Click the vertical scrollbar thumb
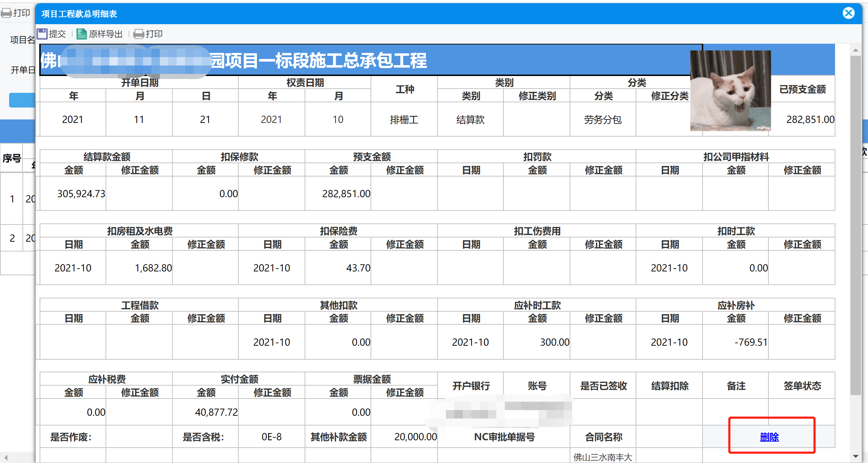 (x=856, y=225)
